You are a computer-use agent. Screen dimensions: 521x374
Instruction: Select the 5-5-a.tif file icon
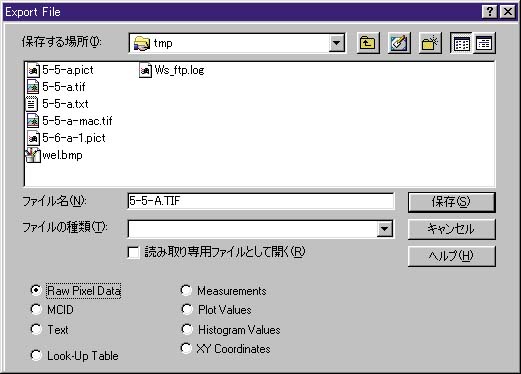click(x=33, y=87)
